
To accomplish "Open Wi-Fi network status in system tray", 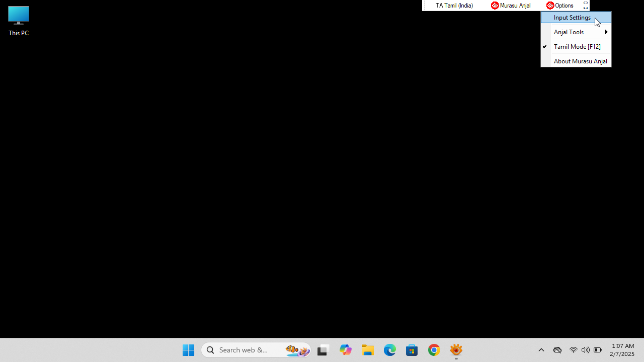I will click(573, 350).
